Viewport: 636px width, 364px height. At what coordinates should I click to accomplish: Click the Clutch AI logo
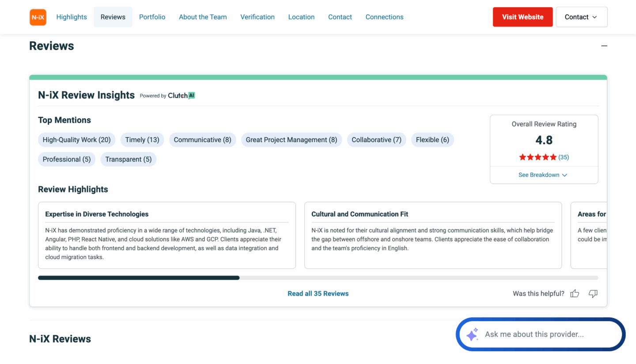[182, 95]
